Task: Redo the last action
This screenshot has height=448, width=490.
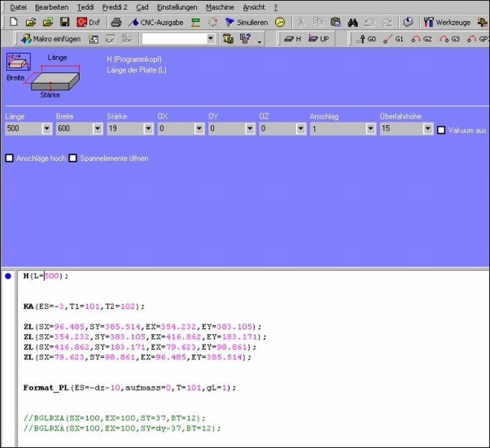Action: (387, 22)
